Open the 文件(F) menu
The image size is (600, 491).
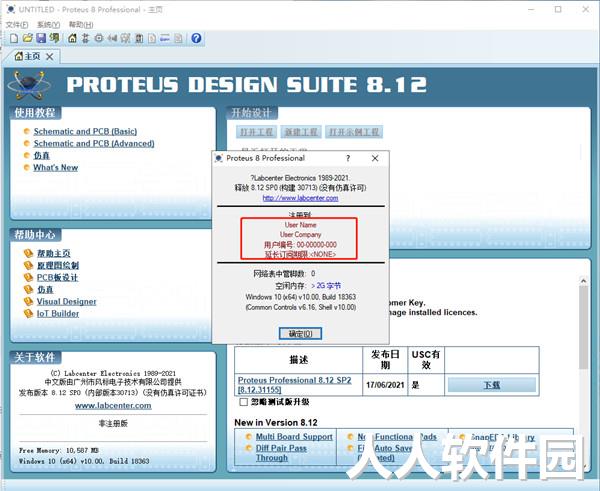[17, 24]
